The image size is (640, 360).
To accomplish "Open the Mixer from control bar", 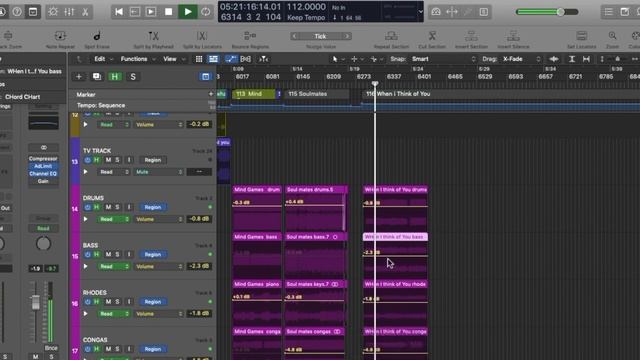I will [69, 12].
